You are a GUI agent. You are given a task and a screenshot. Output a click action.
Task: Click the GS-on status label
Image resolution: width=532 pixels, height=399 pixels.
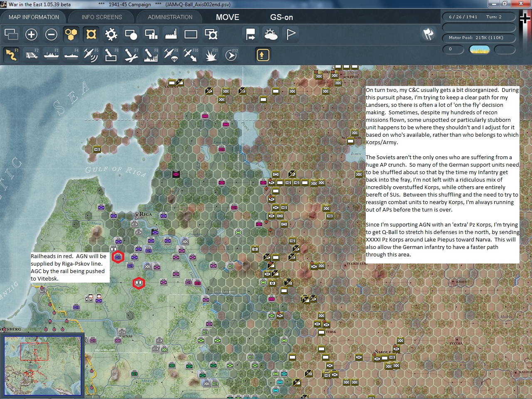coord(281,17)
